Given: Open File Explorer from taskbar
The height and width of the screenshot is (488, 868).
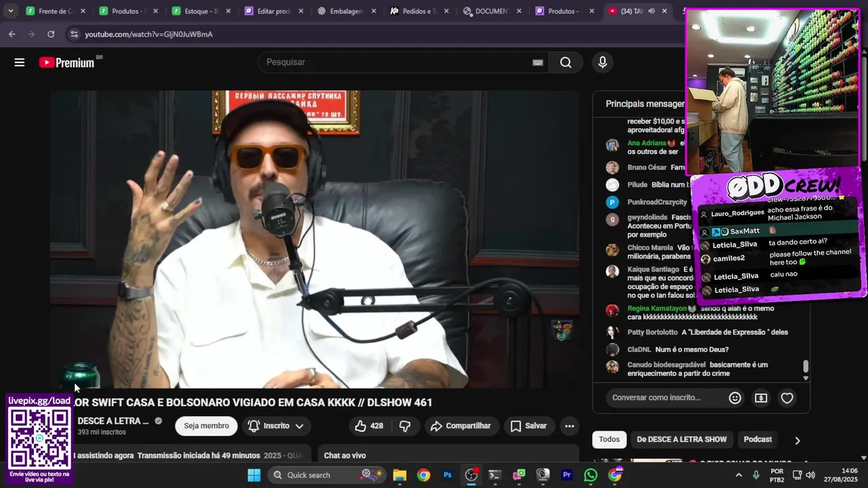Looking at the screenshot, I should click(x=399, y=475).
